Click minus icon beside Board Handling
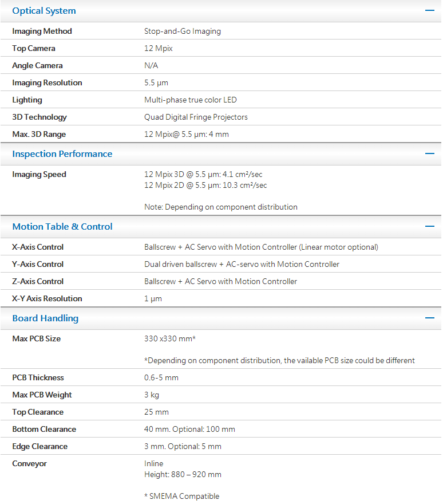 (x=429, y=318)
